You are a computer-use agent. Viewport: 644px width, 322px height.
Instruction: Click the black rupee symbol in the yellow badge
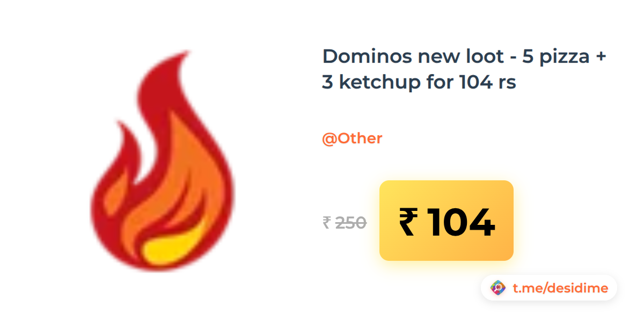(x=407, y=222)
